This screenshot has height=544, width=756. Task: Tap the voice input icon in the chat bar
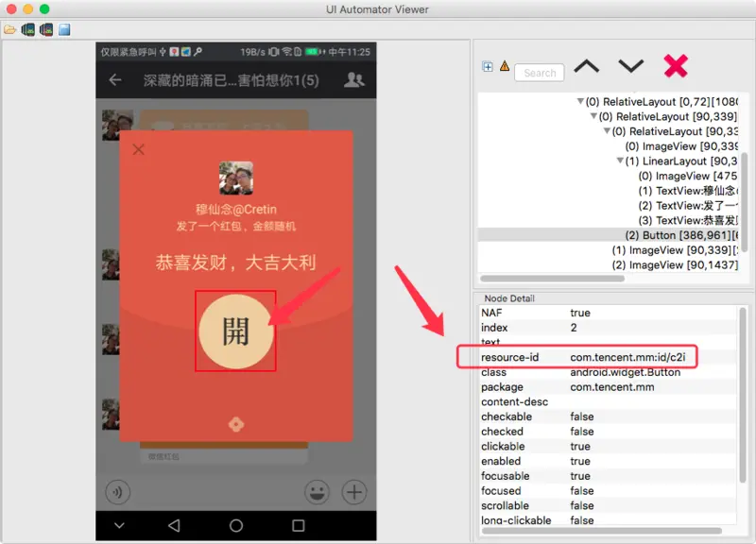tap(117, 492)
